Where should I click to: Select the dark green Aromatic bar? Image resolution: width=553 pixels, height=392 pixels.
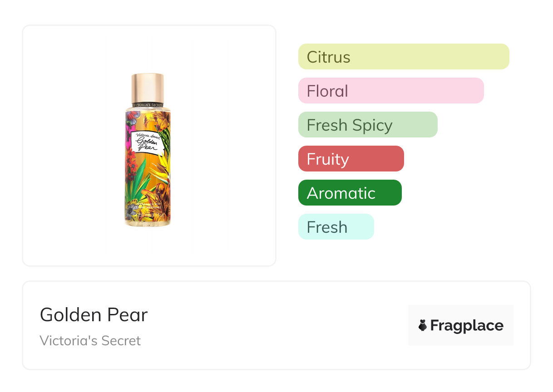click(x=350, y=193)
